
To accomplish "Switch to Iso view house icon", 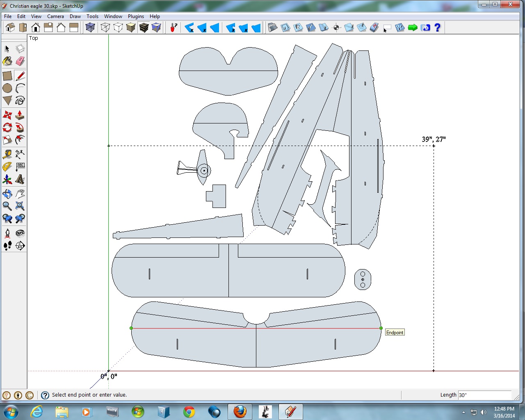I will (x=10, y=27).
